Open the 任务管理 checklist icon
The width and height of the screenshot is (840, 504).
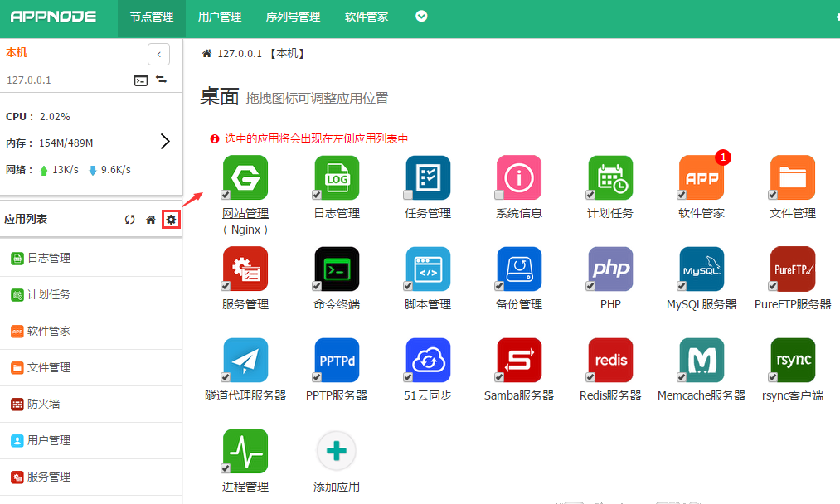tap(428, 177)
